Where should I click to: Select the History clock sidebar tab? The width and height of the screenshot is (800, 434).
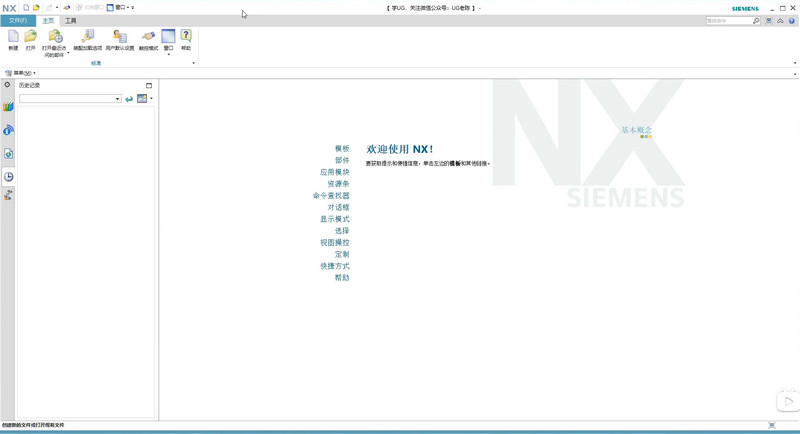coord(8,177)
